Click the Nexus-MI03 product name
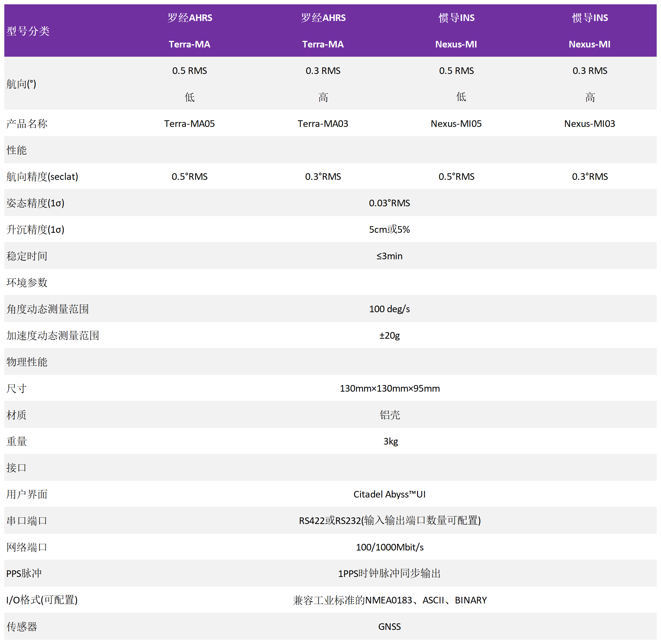The width and height of the screenshot is (661, 644). (589, 123)
